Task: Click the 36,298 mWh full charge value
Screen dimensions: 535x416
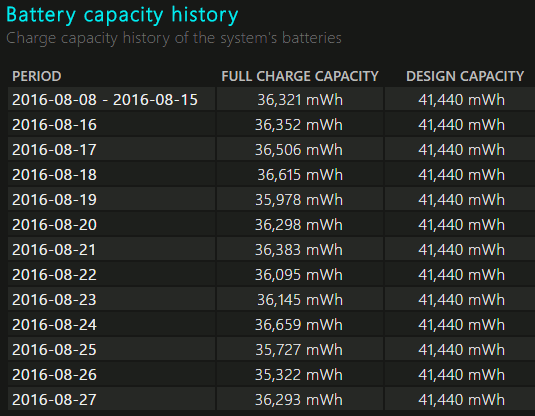Action: (x=299, y=225)
